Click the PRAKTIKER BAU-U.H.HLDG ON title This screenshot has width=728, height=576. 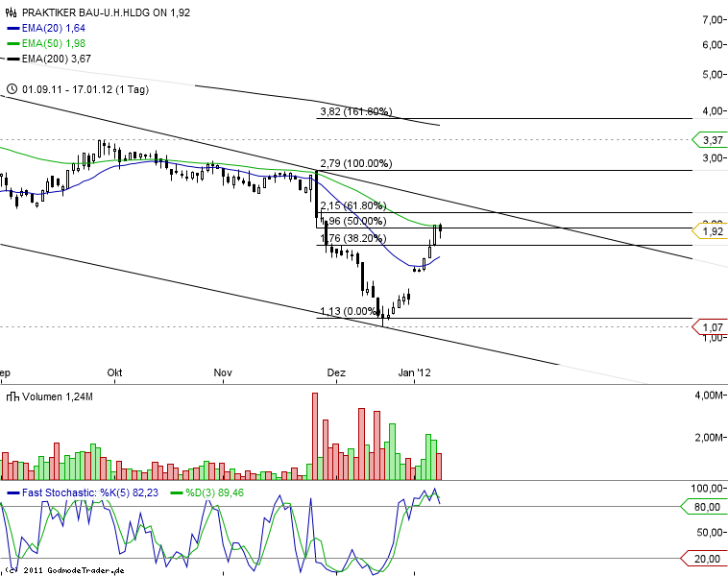tap(94, 12)
